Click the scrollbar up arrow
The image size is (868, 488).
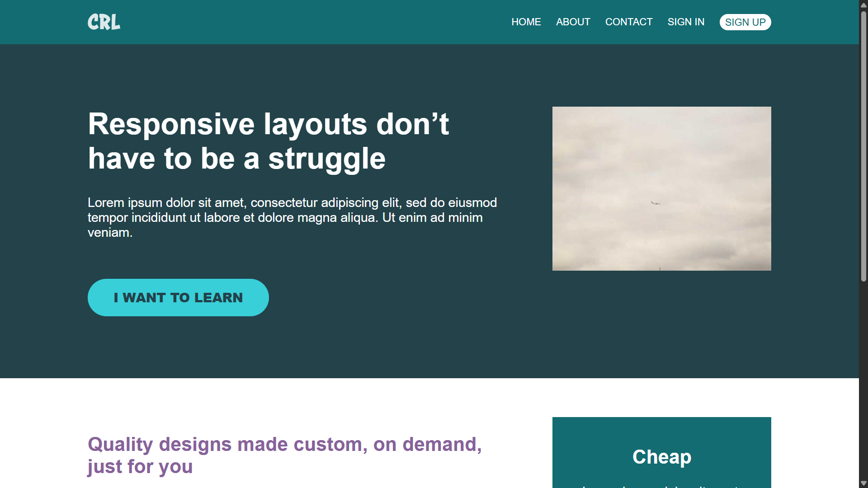click(863, 5)
